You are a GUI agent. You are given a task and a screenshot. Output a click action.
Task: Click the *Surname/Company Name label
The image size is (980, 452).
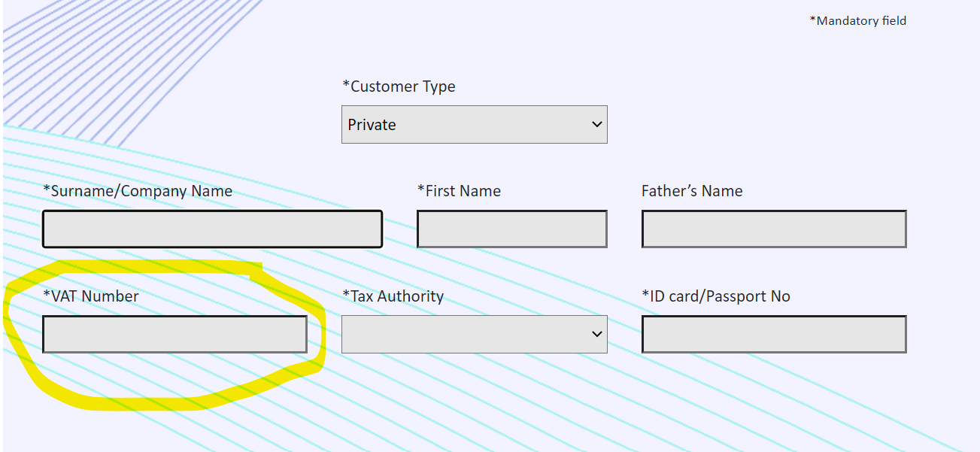pos(138,191)
